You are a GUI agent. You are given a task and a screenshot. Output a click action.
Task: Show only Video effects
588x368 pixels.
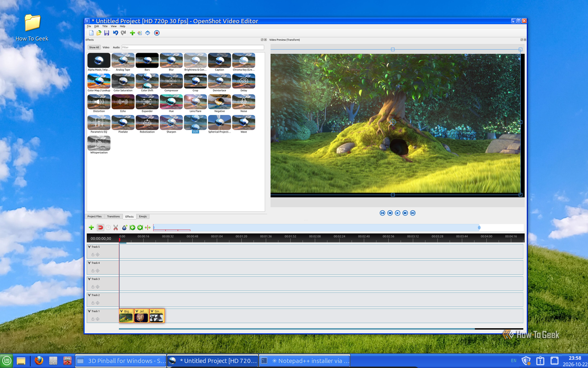(106, 47)
